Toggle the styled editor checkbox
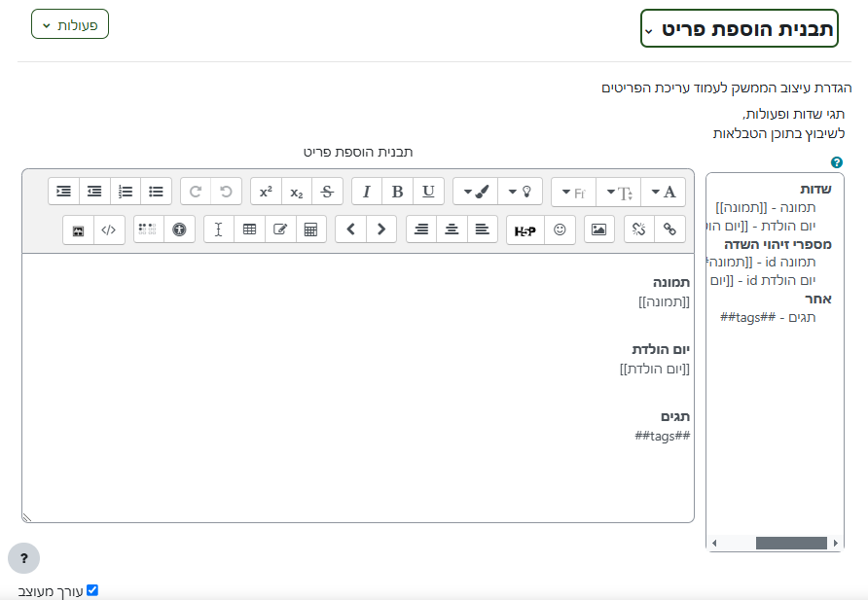 coord(92,590)
